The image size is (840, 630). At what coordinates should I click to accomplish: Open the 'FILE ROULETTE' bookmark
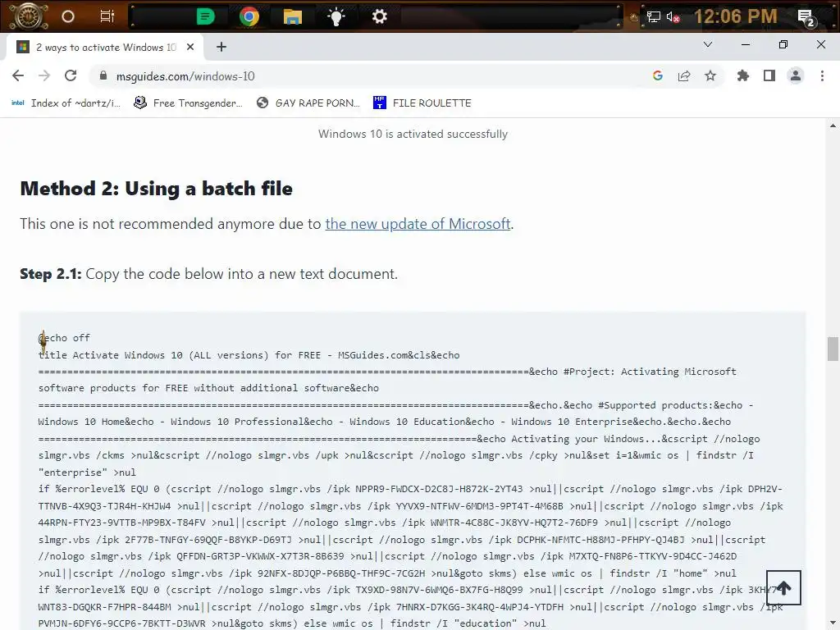point(422,103)
